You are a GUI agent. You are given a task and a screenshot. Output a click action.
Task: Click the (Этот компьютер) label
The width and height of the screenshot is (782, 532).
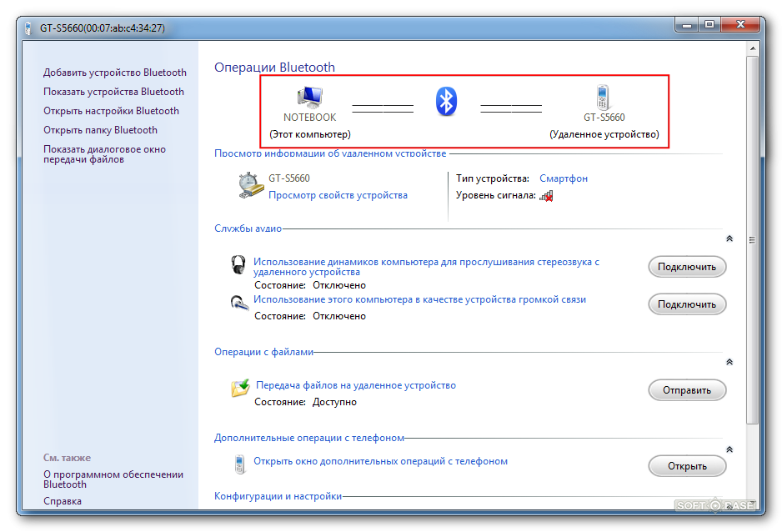pos(309,134)
